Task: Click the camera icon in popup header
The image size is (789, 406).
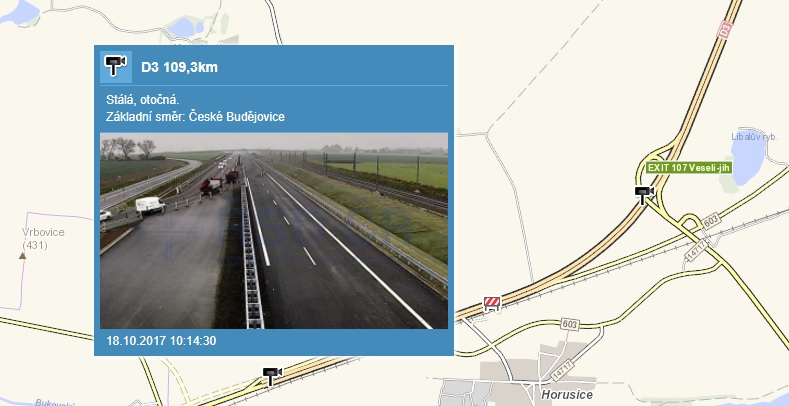Action: tap(116, 66)
